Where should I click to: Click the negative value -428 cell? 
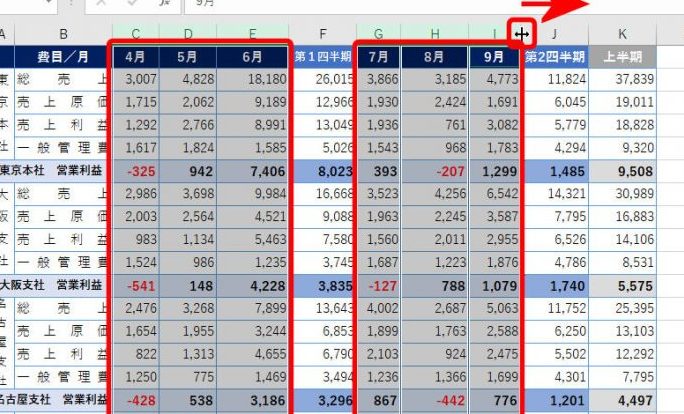click(136, 400)
